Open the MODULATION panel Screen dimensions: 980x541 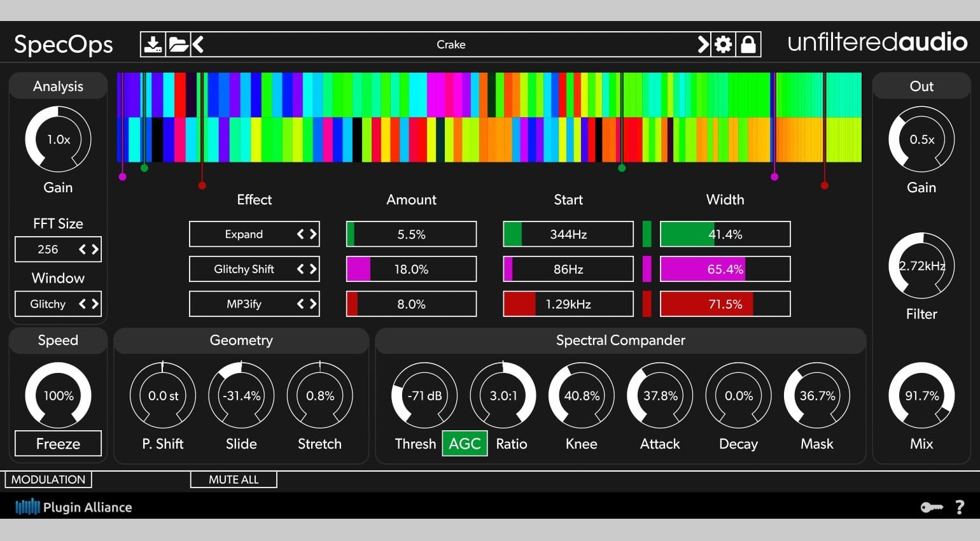point(47,479)
